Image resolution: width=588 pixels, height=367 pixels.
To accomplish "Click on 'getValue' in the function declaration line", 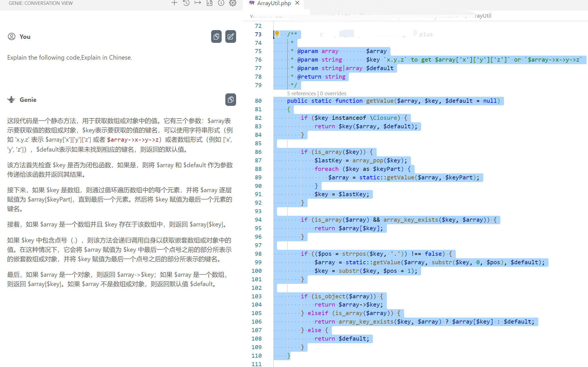I will click(380, 101).
